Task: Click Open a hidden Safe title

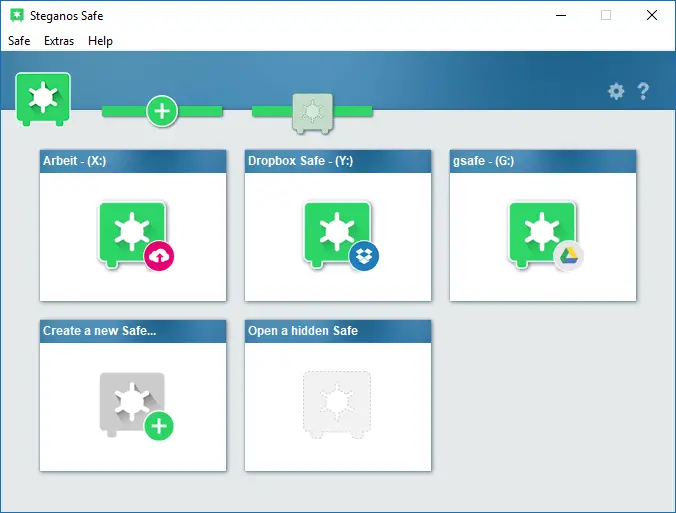Action: (303, 331)
